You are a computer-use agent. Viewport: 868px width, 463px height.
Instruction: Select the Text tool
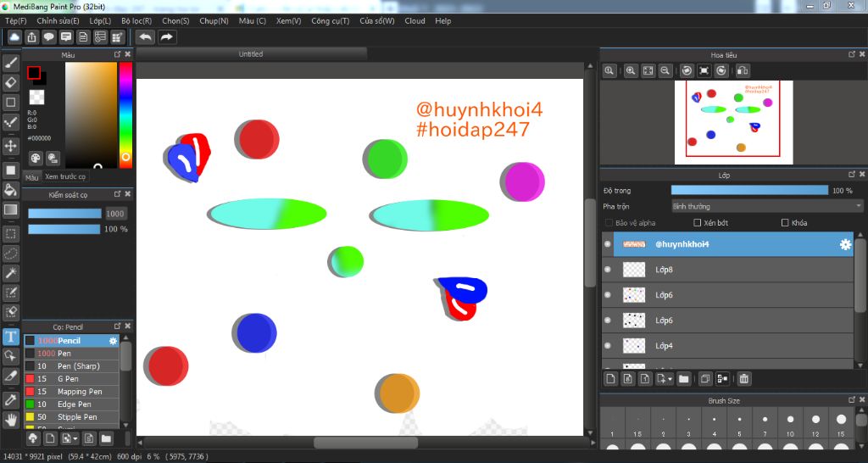tap(10, 336)
